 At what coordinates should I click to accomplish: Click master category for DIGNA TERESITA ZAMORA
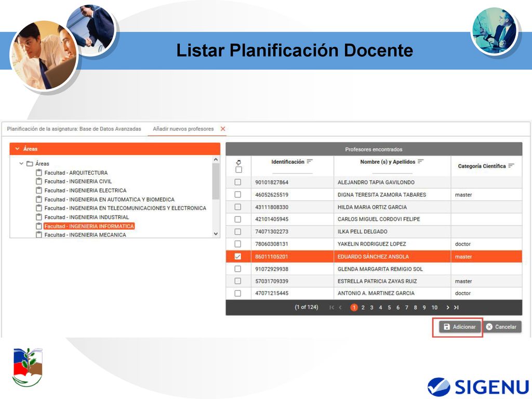point(463,194)
